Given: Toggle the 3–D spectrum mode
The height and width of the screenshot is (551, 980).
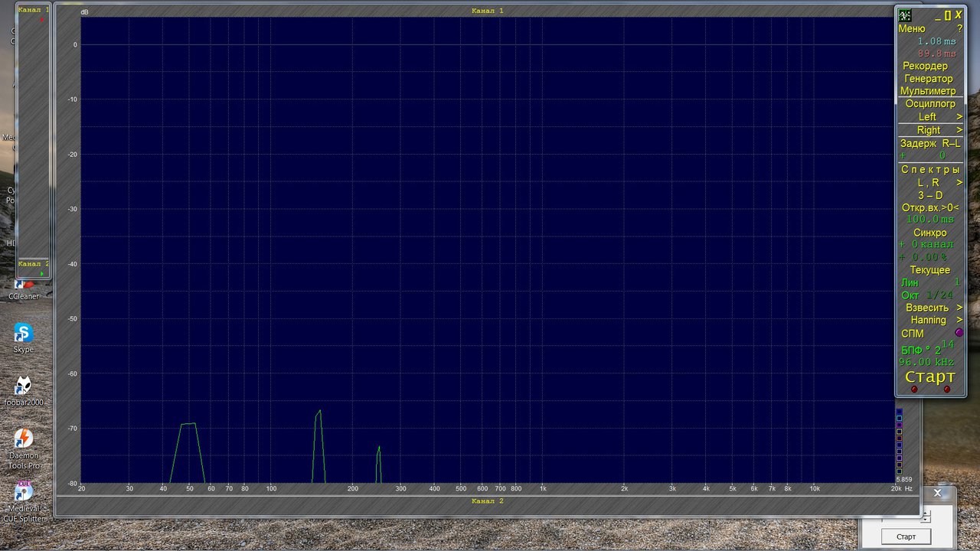Looking at the screenshot, I should tap(930, 195).
